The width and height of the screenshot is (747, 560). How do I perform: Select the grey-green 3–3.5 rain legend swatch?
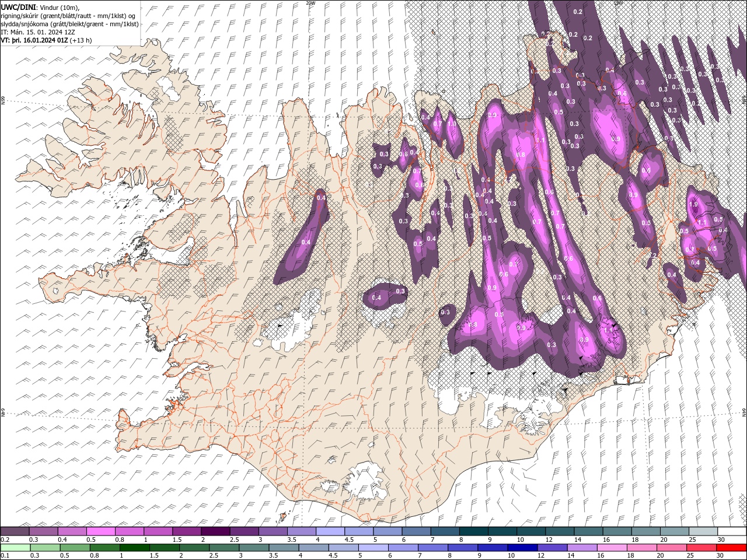pyautogui.click(x=254, y=547)
